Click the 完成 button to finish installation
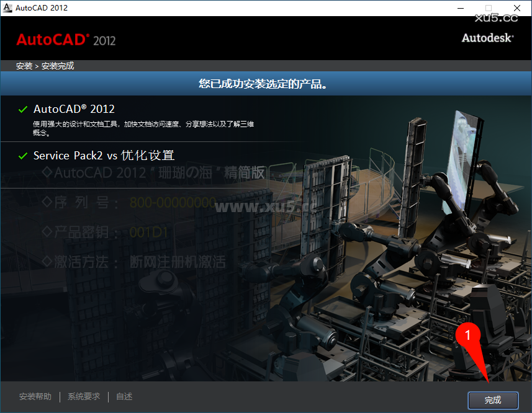 point(493,400)
